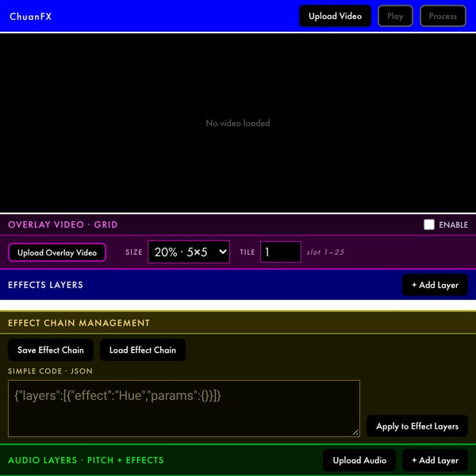Toggle the overlay video Enable checkbox

(428, 225)
